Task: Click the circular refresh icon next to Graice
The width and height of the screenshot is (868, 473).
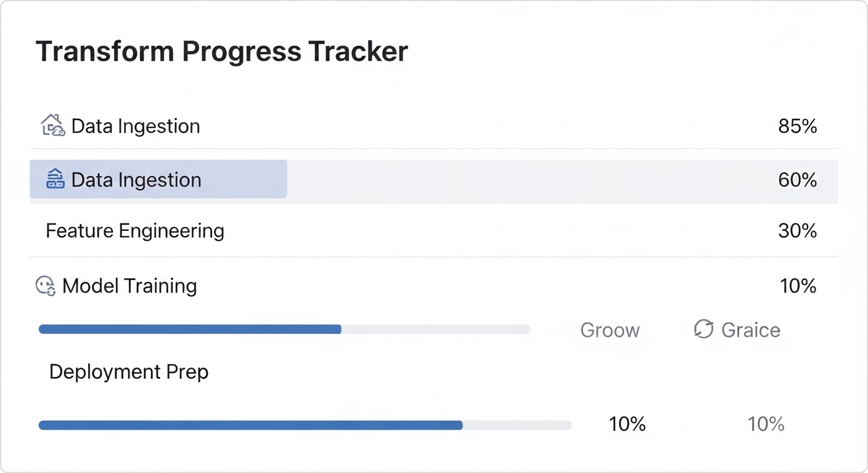Action: pyautogui.click(x=703, y=329)
